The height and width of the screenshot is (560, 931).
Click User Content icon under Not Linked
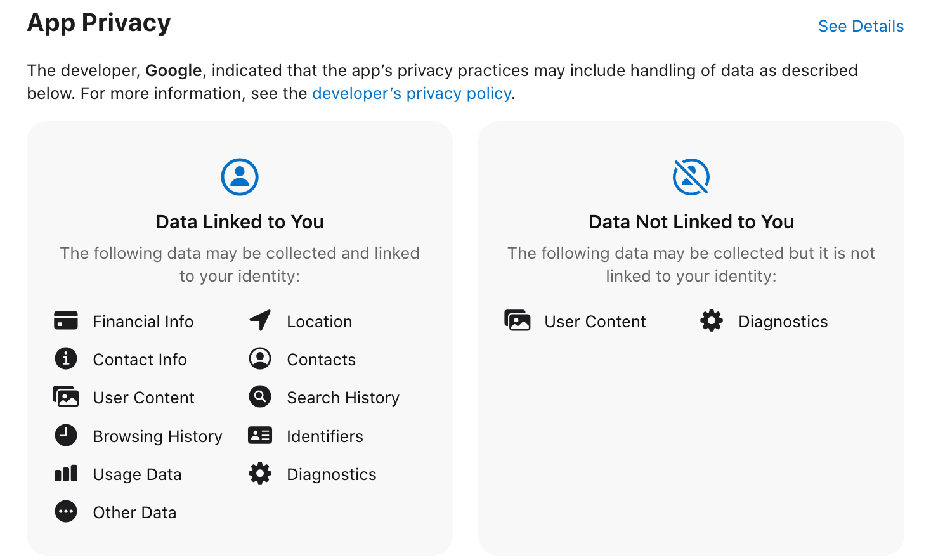[518, 321]
